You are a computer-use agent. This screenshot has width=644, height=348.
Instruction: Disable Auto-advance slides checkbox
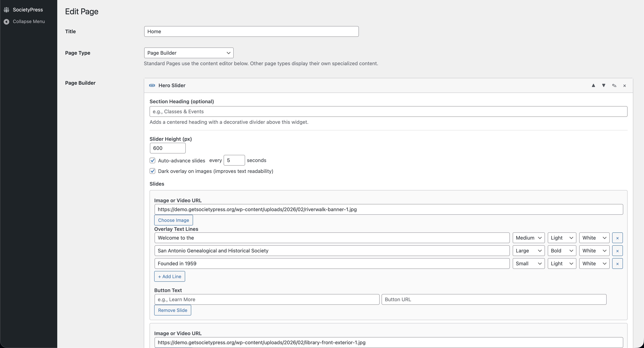[152, 161]
